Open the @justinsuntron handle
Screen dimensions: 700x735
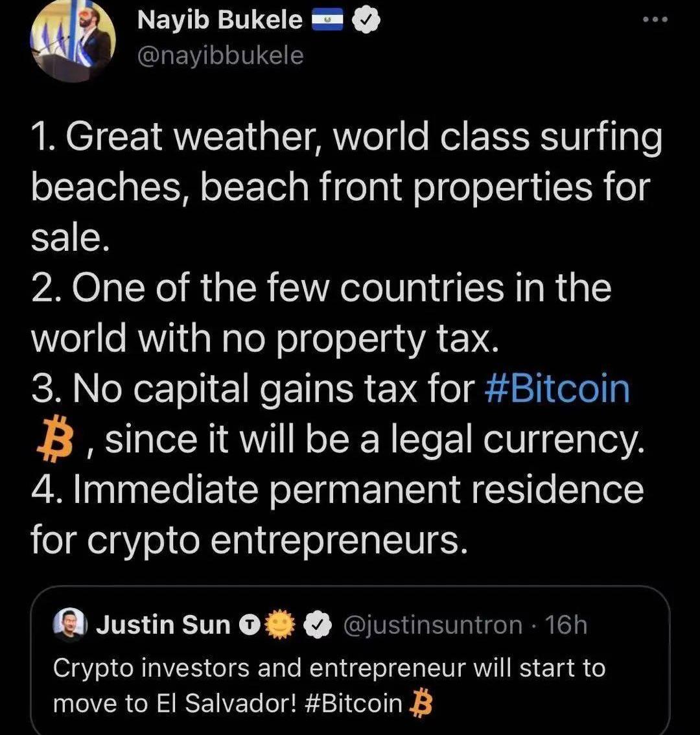[x=432, y=625]
